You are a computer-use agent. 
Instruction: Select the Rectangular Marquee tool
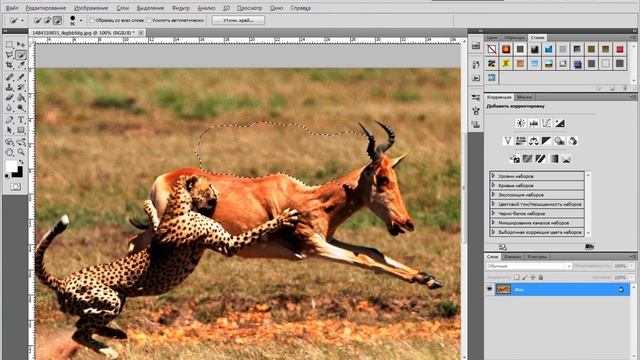pyautogui.click(x=9, y=44)
